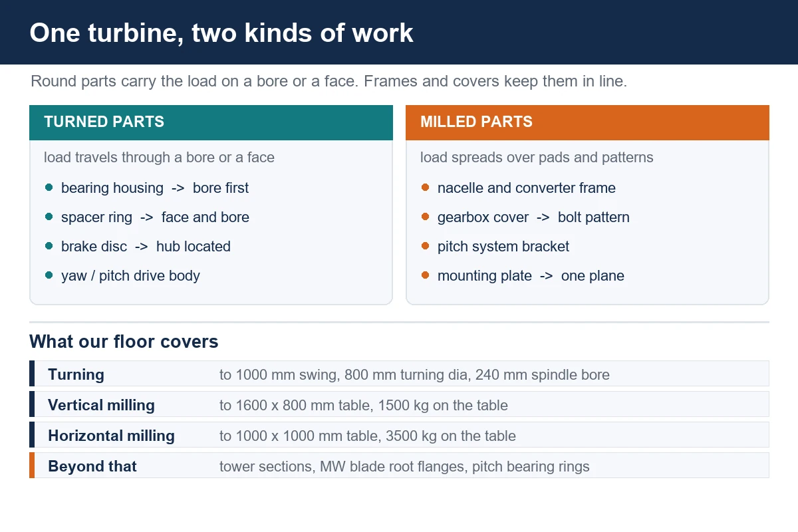Click the "Beyond that" row label
This screenshot has width=798, height=532.
(x=92, y=466)
